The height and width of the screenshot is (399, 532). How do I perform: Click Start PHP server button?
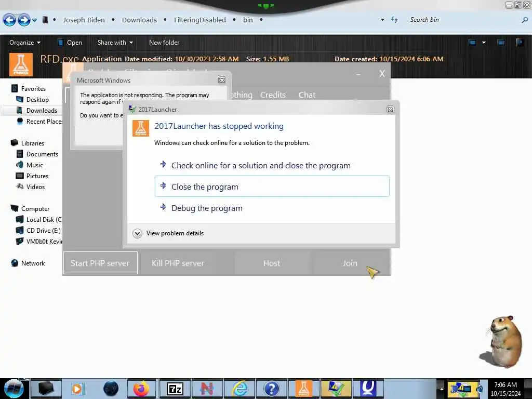(x=100, y=263)
